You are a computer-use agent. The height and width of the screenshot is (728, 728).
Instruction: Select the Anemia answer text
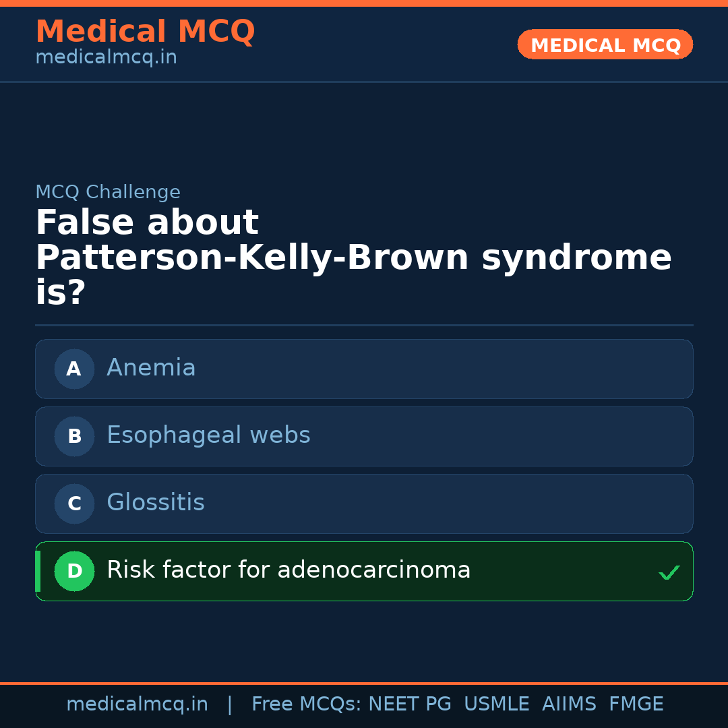tap(151, 368)
